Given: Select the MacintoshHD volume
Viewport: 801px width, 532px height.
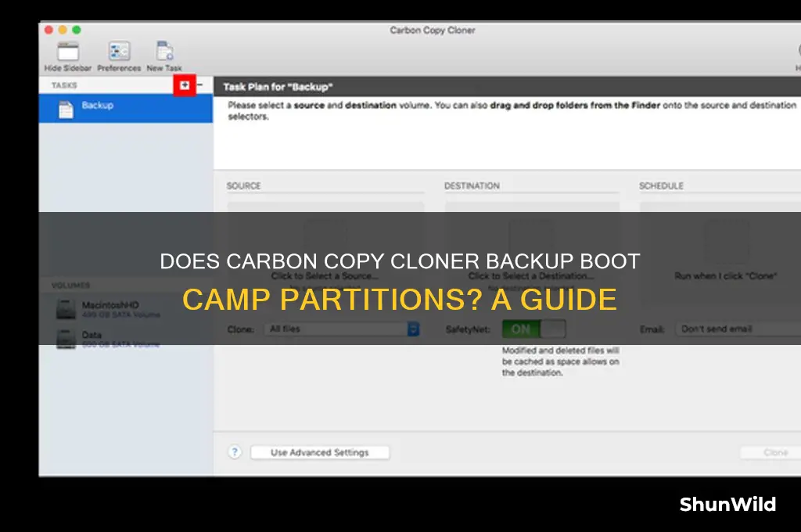Looking at the screenshot, I should [x=126, y=309].
